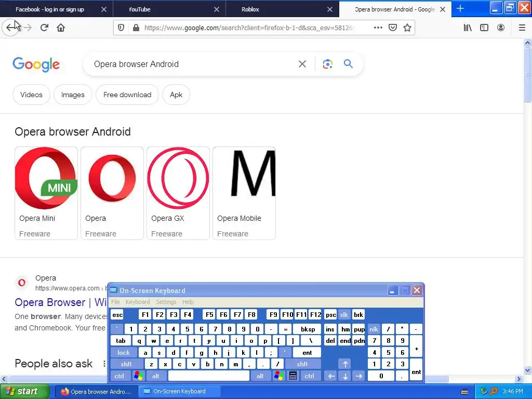Search by image with Google Lens icon

pos(327,64)
